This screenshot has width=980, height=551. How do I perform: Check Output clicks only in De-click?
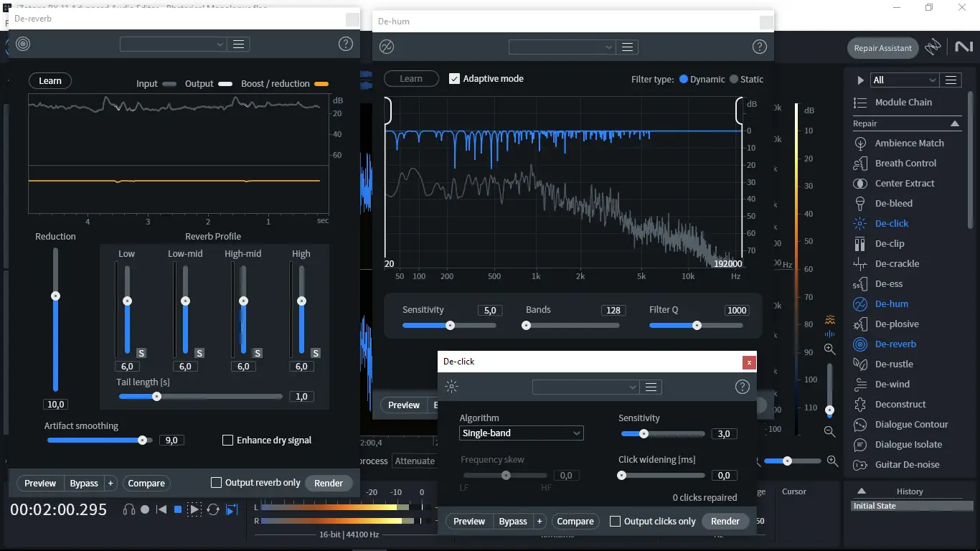(615, 521)
